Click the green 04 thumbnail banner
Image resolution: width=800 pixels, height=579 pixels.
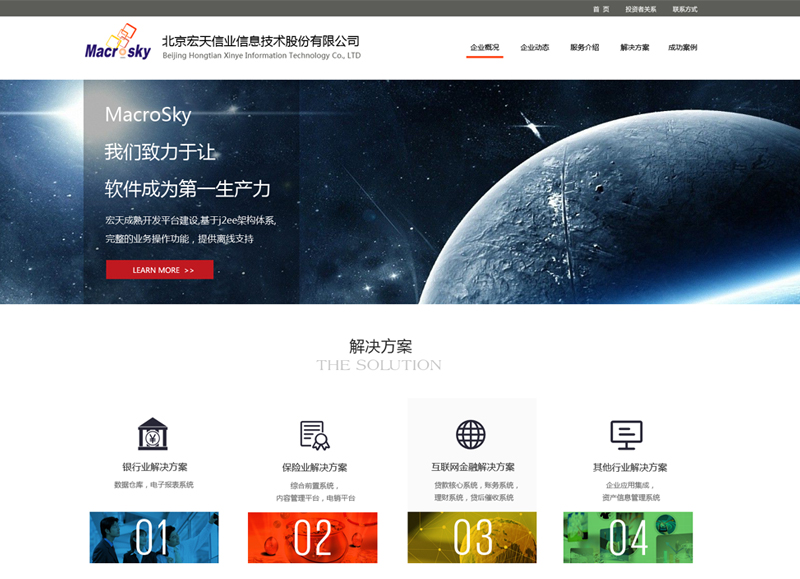628,538
